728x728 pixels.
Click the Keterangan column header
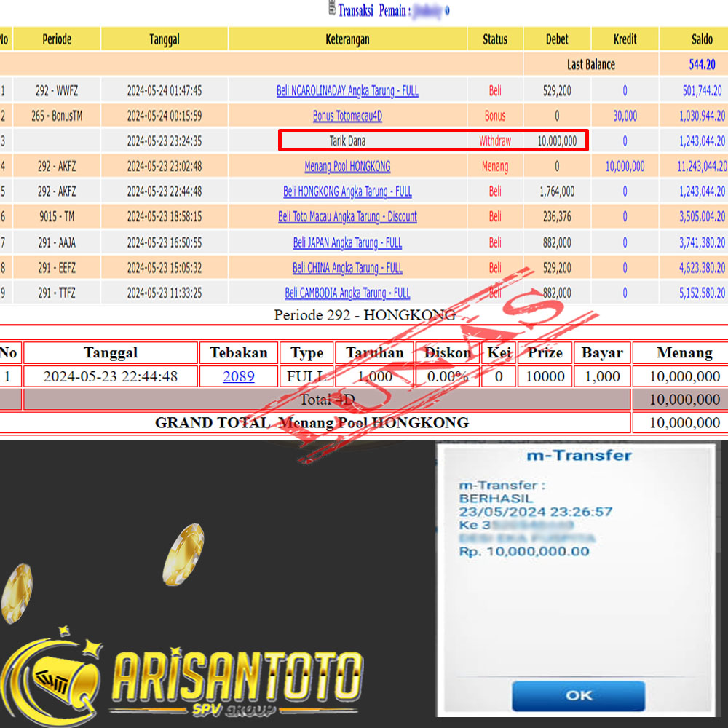pyautogui.click(x=347, y=39)
